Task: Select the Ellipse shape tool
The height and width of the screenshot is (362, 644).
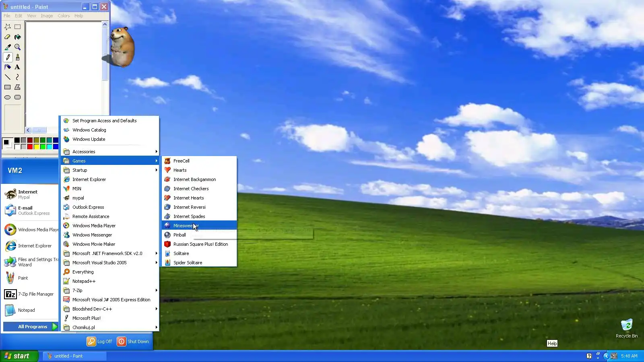Action: 8,97
